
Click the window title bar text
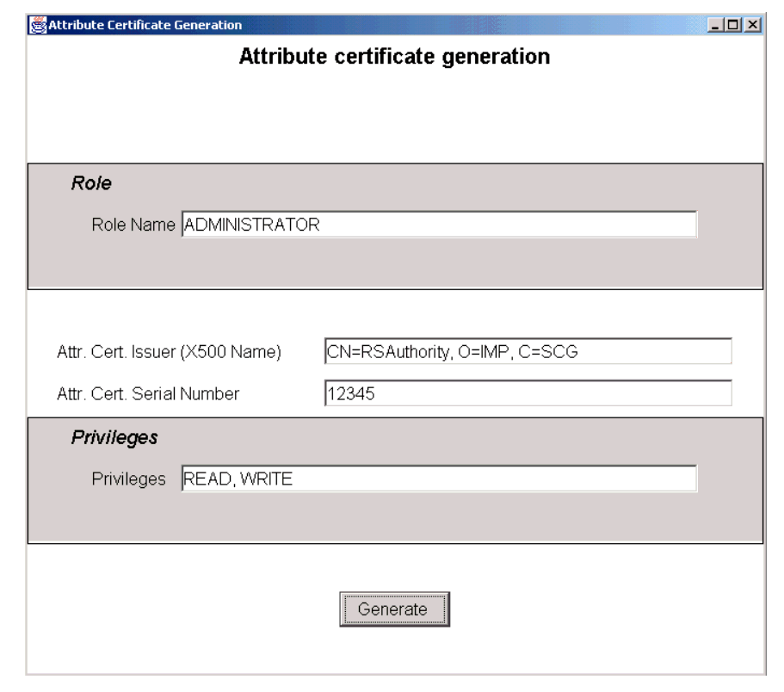145,25
